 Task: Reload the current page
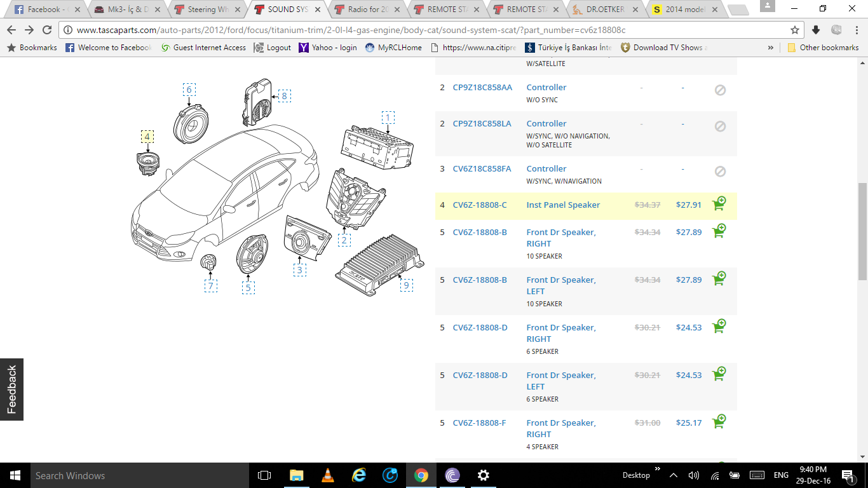(47, 30)
